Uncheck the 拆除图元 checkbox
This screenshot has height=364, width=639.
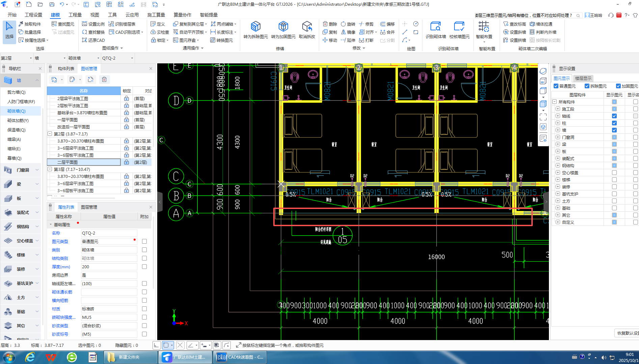587,86
